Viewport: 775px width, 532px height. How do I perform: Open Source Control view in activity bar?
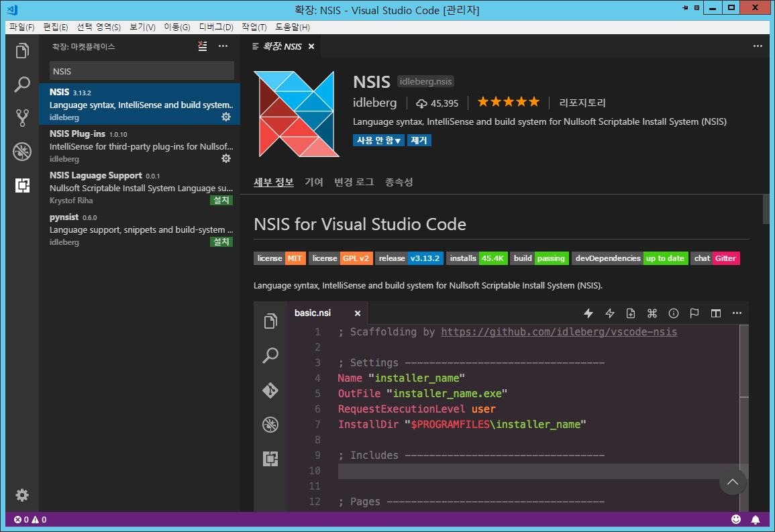tap(22, 118)
